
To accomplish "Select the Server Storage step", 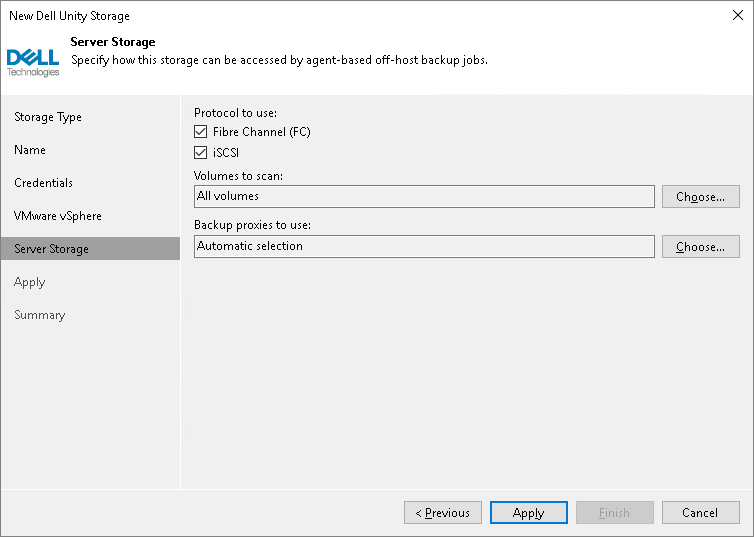I will click(90, 249).
